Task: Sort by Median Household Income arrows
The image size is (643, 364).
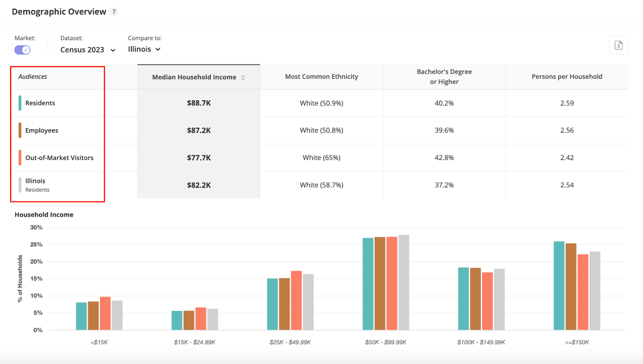Action: [243, 78]
